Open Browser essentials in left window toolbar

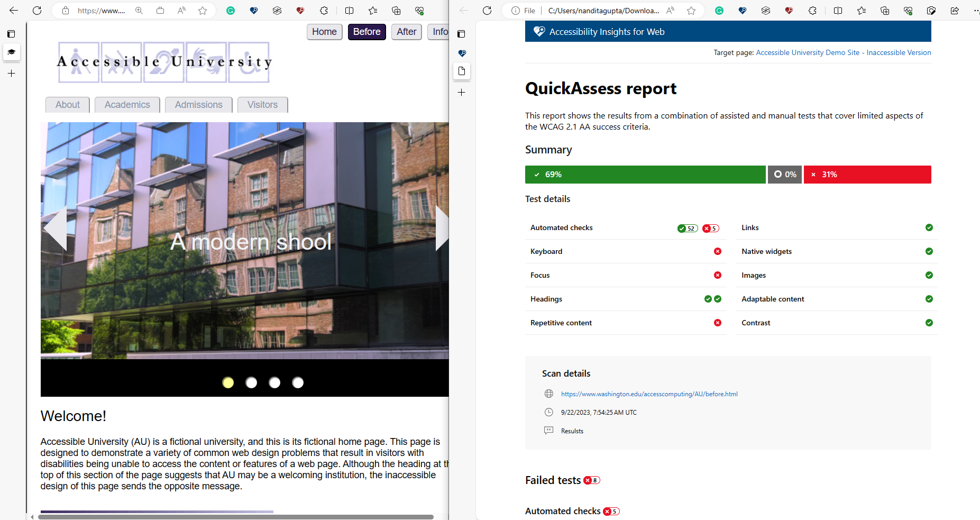tap(419, 11)
